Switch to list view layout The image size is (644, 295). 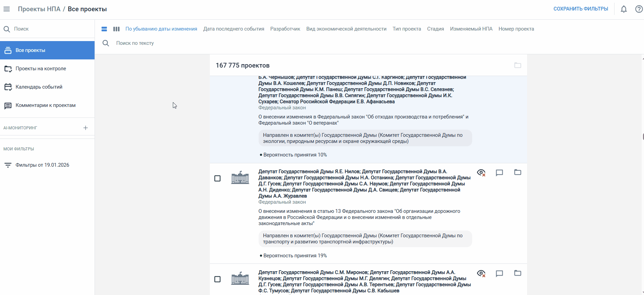point(104,29)
